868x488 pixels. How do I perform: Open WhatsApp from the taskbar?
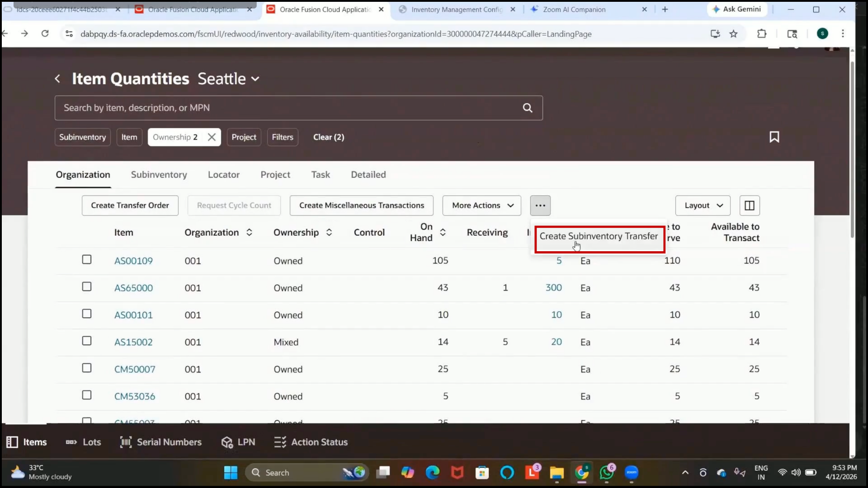point(607,473)
